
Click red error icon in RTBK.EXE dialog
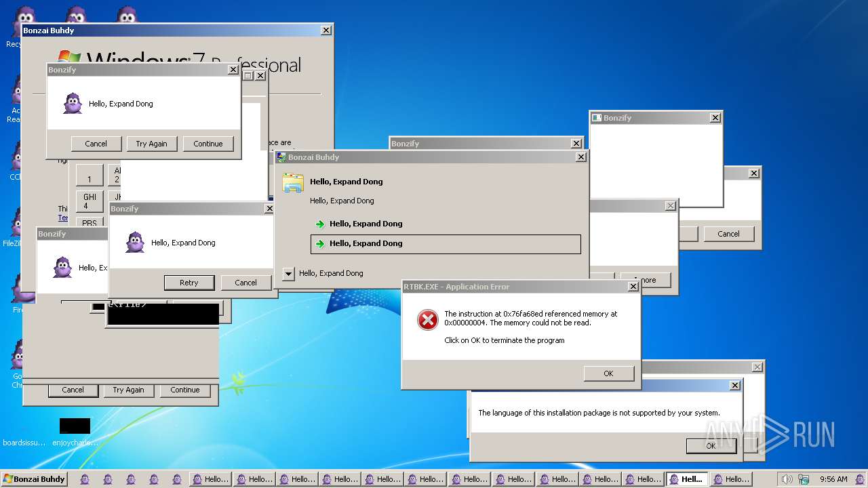pos(428,320)
